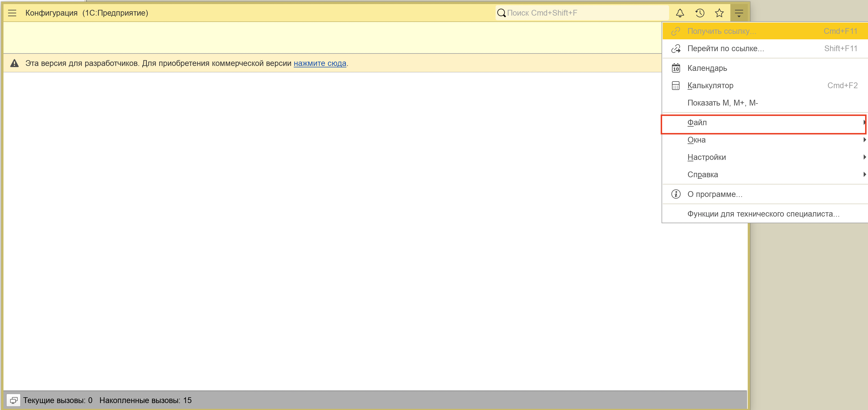Open Календарь from the menu
The width and height of the screenshot is (868, 410).
click(765, 68)
